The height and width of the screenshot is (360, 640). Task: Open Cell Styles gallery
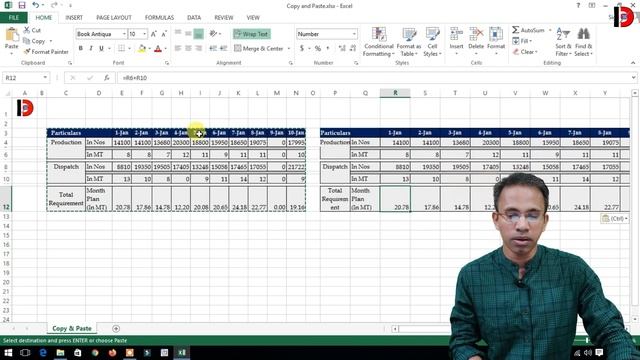(x=432, y=42)
